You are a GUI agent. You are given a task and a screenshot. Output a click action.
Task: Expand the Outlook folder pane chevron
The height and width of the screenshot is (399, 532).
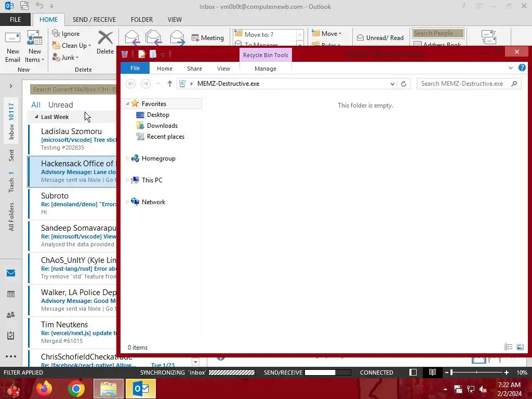[11, 86]
